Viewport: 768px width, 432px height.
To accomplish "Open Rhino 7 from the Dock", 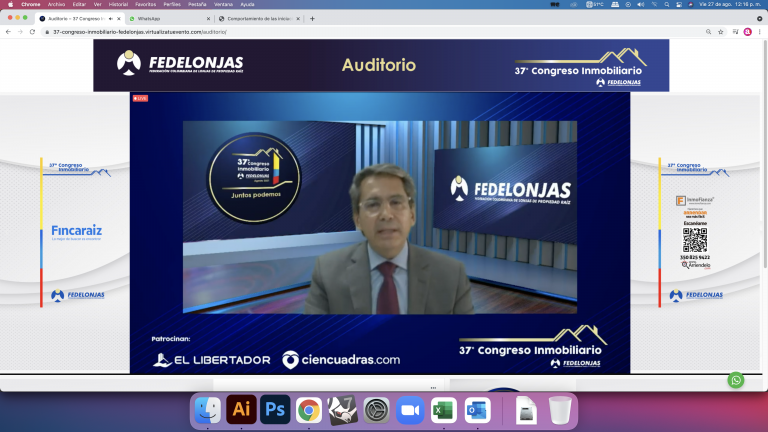I will pyautogui.click(x=342, y=410).
